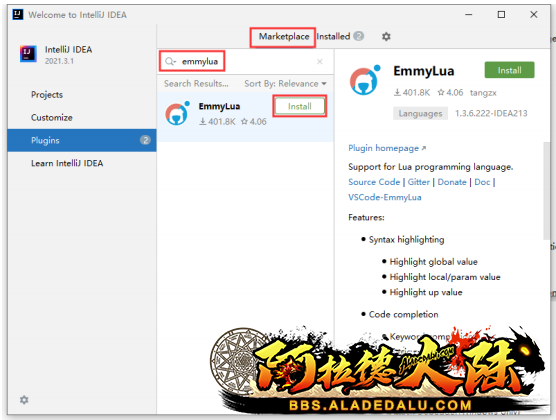Click 'Highlight local/param value' text
This screenshot has width=556, height=420.
click(x=445, y=277)
